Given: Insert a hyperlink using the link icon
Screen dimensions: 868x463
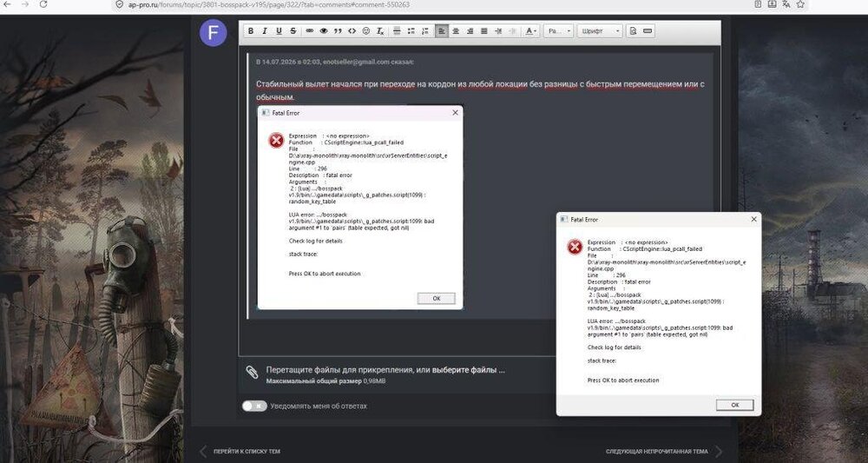Looking at the screenshot, I should [310, 31].
